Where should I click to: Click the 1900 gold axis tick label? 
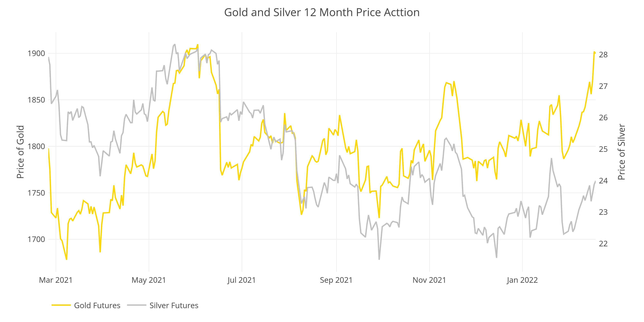tap(36, 53)
